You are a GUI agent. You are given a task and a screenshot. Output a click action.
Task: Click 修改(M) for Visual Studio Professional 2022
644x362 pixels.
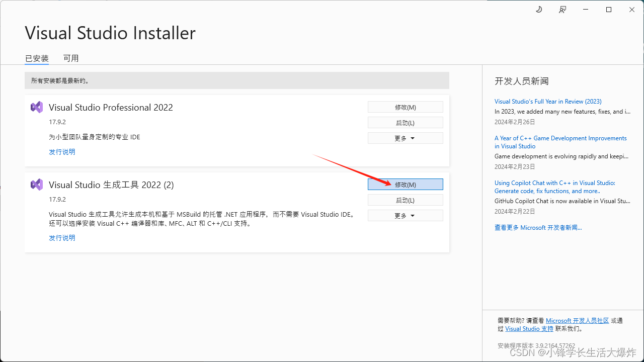point(406,107)
